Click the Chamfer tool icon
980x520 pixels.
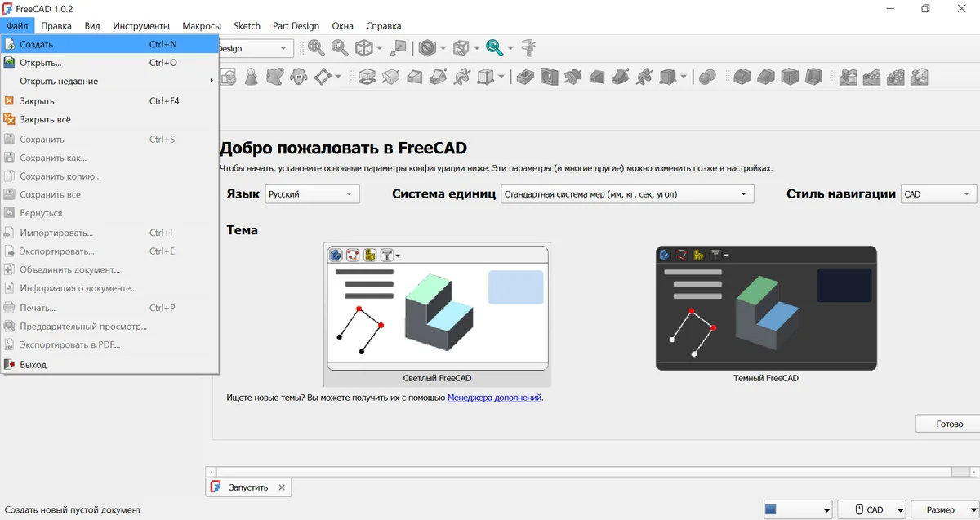[x=765, y=77]
